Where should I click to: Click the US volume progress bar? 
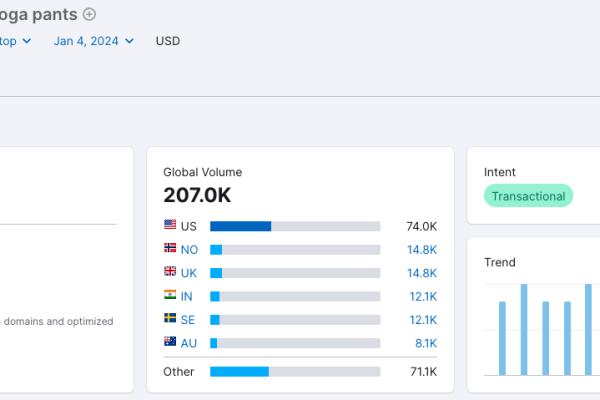coord(295,226)
